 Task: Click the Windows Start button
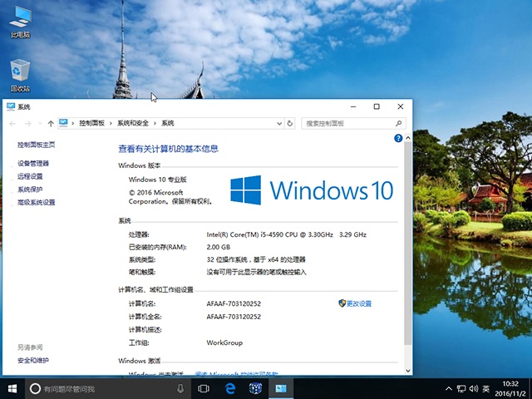click(12, 389)
